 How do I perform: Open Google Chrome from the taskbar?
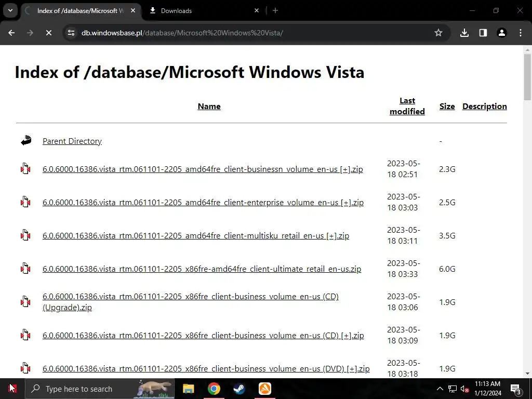(x=214, y=389)
